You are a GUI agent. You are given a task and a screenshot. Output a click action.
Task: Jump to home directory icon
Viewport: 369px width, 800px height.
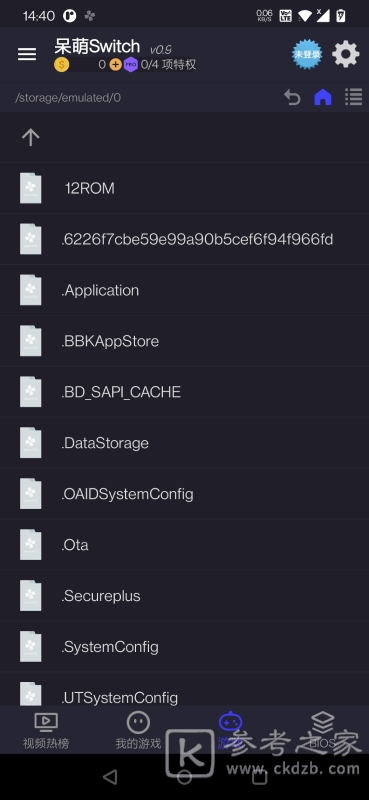(323, 97)
